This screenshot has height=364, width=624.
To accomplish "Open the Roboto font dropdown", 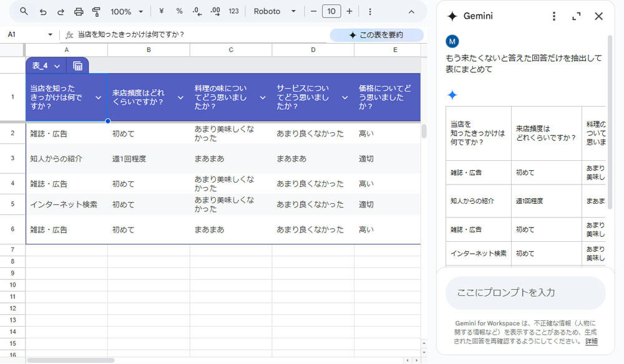I will [x=275, y=11].
